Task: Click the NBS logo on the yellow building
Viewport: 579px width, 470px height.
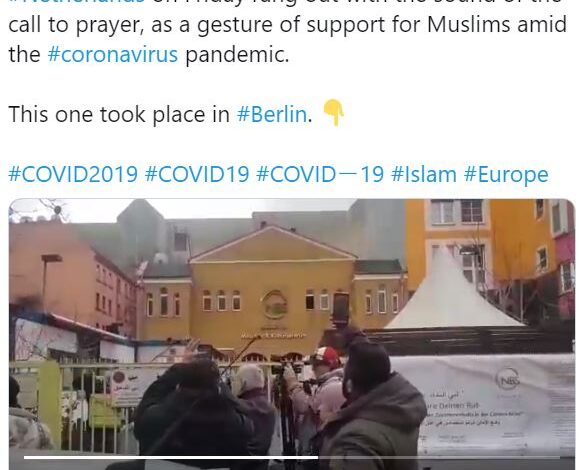Action: tap(274, 305)
